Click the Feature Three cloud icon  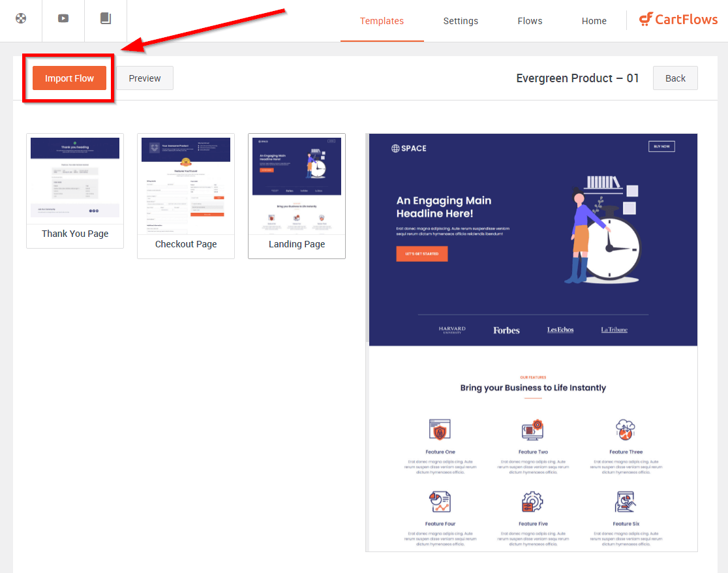click(626, 429)
